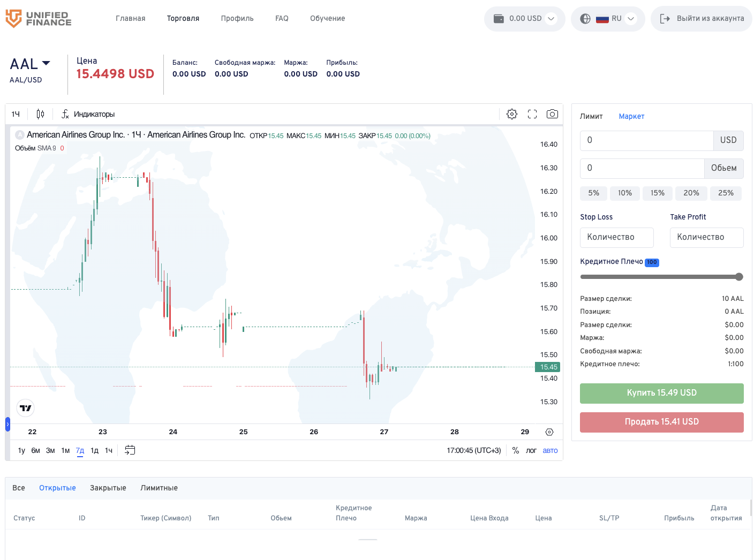Click Кредитное Плечо leverage slider handle
The height and width of the screenshot is (560, 754).
[739, 277]
